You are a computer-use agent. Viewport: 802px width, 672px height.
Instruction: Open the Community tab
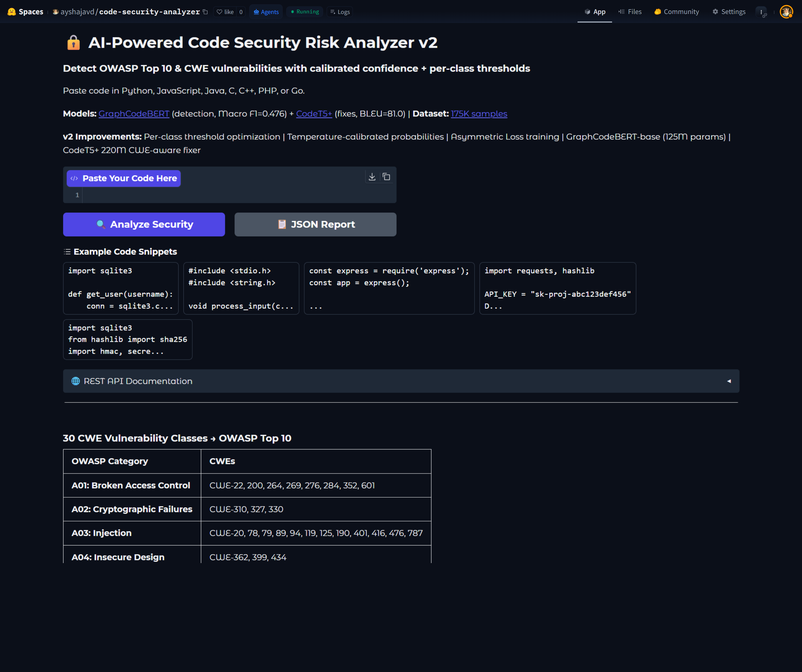point(676,12)
